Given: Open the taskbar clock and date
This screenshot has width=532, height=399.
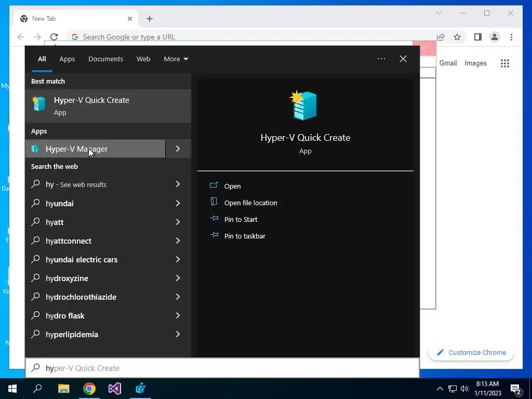Looking at the screenshot, I should coord(487,389).
